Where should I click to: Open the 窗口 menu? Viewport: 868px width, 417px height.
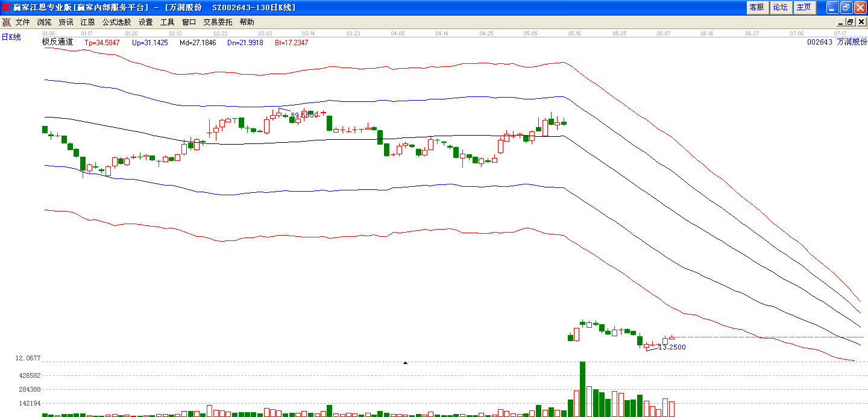(x=189, y=22)
